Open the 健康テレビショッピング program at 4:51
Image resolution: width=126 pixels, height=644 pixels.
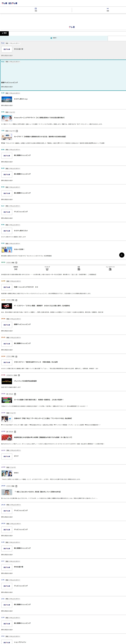coord(10,83)
